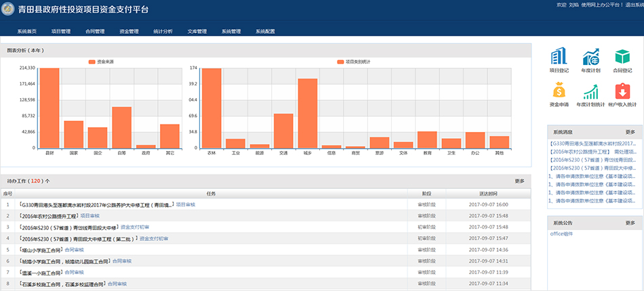Click the 帐户收入统计 red download icon
This screenshot has height=291, width=644.
pos(622,91)
